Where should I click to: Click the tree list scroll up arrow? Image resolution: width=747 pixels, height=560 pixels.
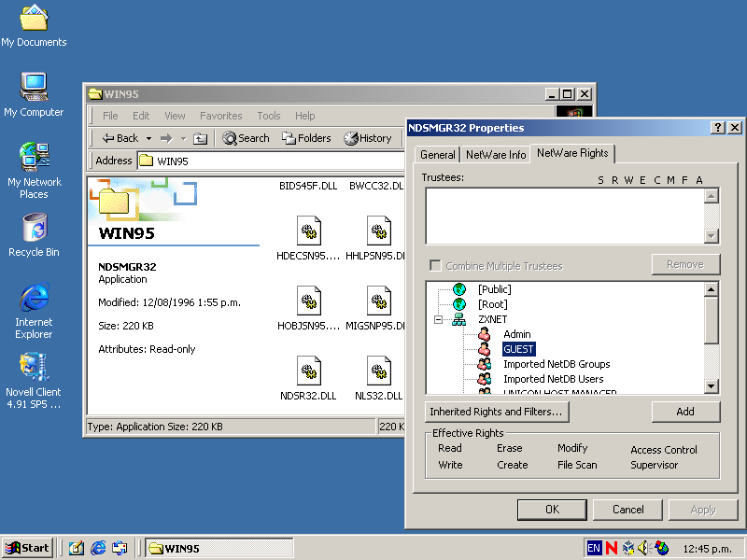point(712,289)
